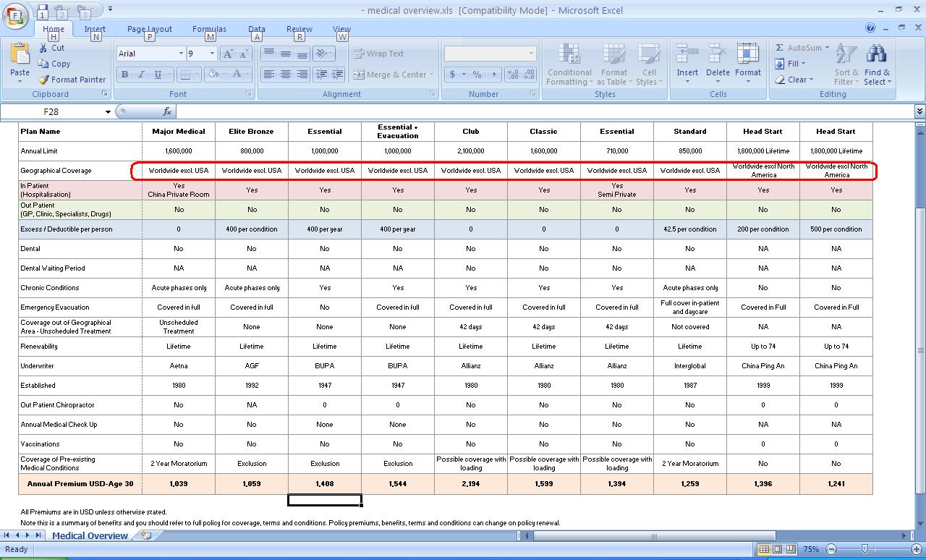Open the text Orientation tool
The image size is (926, 560).
pos(323,54)
